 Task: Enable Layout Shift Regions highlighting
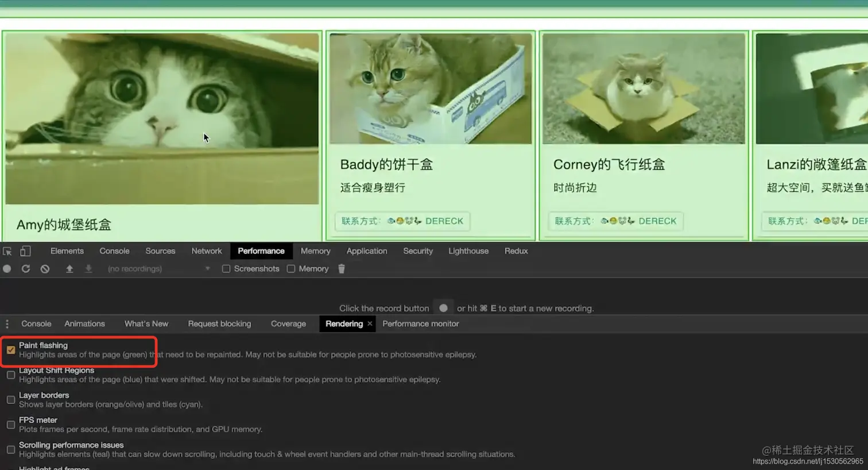(10, 375)
